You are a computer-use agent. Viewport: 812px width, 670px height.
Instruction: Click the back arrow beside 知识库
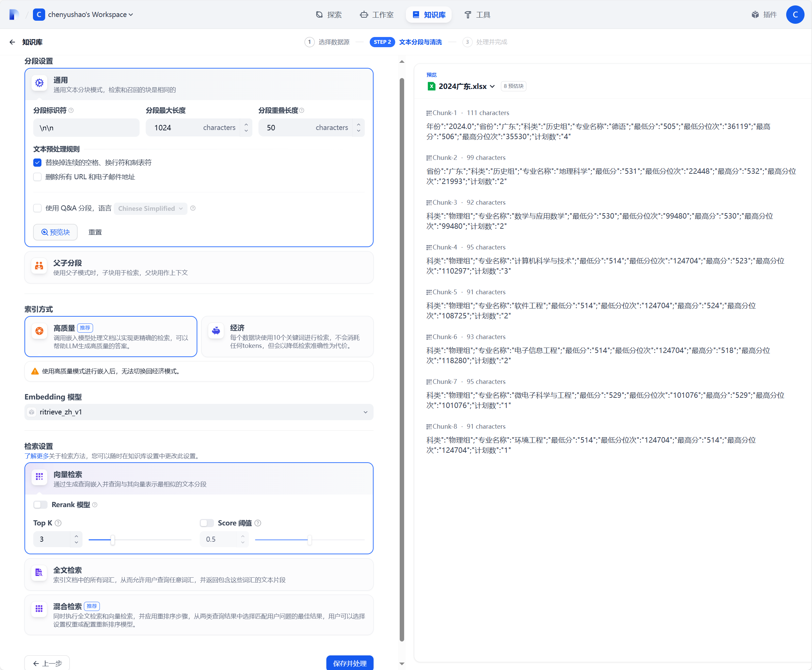pyautogui.click(x=12, y=42)
